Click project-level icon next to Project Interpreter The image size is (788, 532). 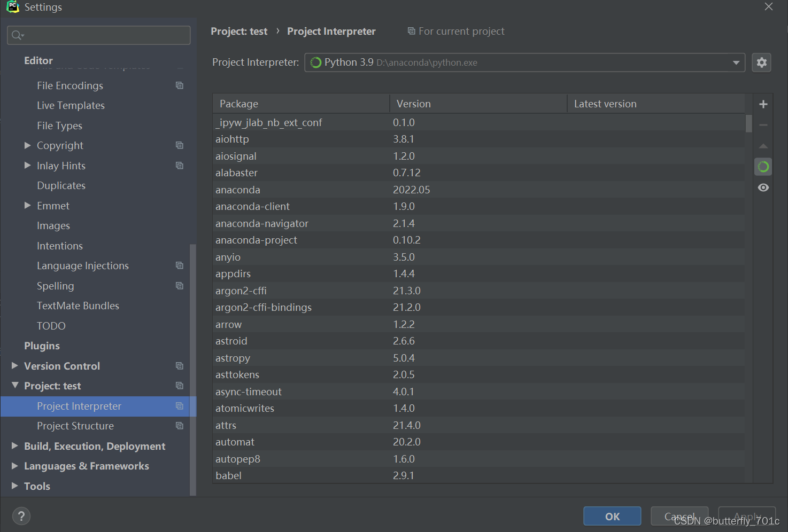[x=180, y=406]
